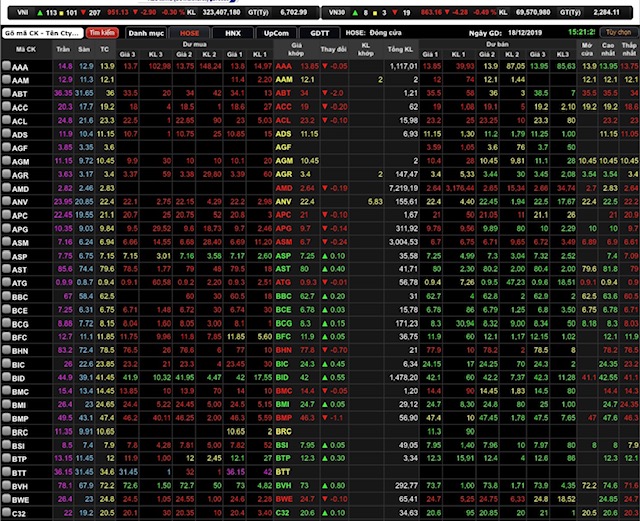Open the Tùy chọn options button
This screenshot has width=640, height=521.
pyautogui.click(x=618, y=32)
